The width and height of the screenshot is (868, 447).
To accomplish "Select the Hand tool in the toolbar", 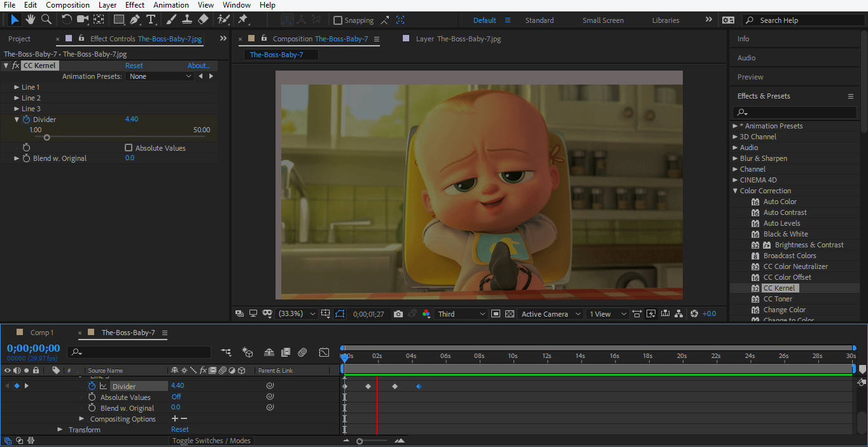I will tap(29, 19).
